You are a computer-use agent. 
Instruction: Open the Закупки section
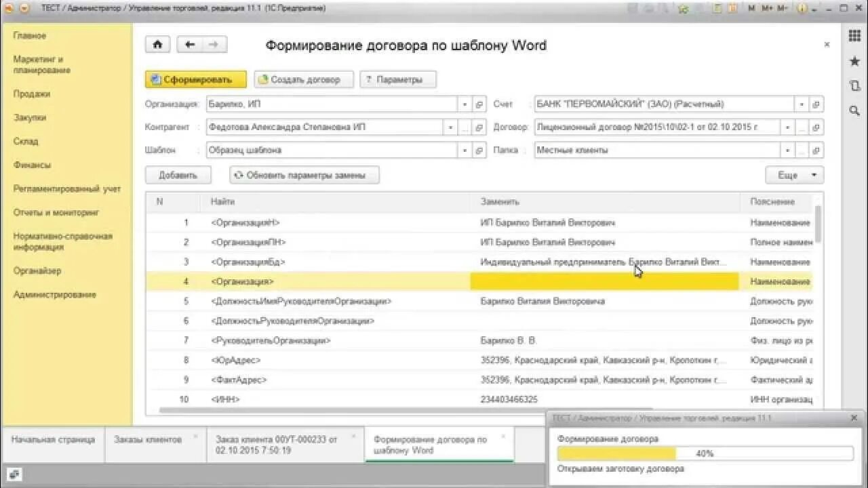click(x=30, y=117)
